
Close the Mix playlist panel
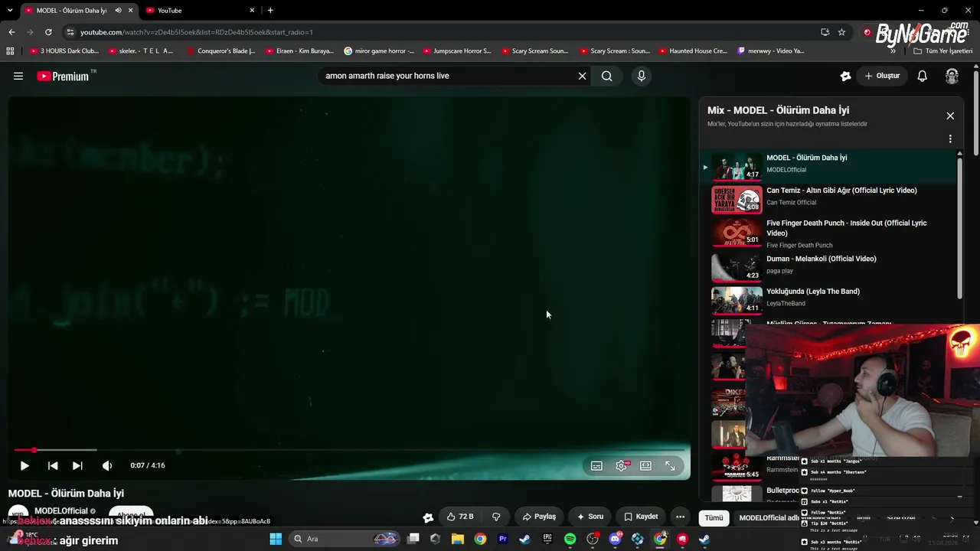pyautogui.click(x=950, y=116)
